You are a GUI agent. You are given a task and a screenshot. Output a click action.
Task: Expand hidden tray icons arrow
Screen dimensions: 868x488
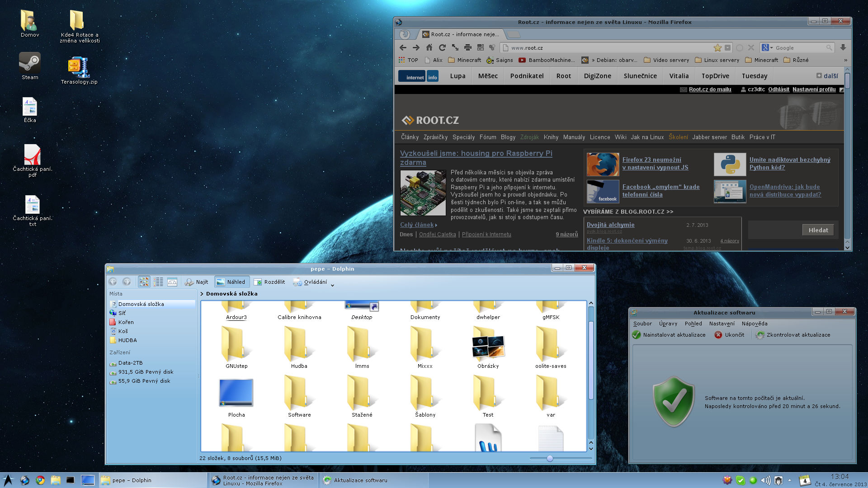pyautogui.click(x=790, y=480)
